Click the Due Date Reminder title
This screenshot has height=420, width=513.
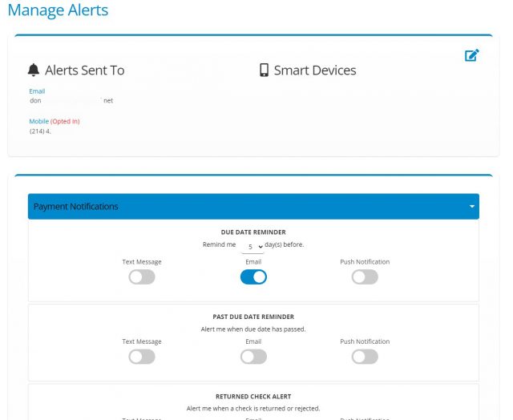pos(253,232)
